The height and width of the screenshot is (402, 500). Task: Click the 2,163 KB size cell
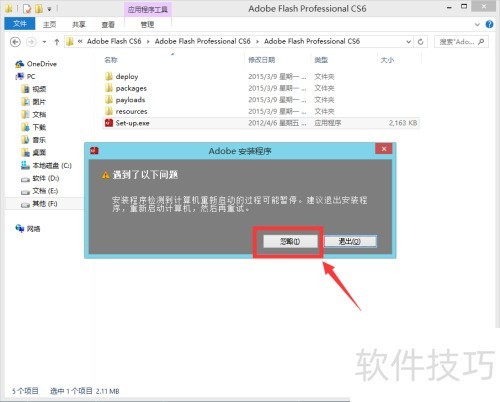(x=403, y=123)
